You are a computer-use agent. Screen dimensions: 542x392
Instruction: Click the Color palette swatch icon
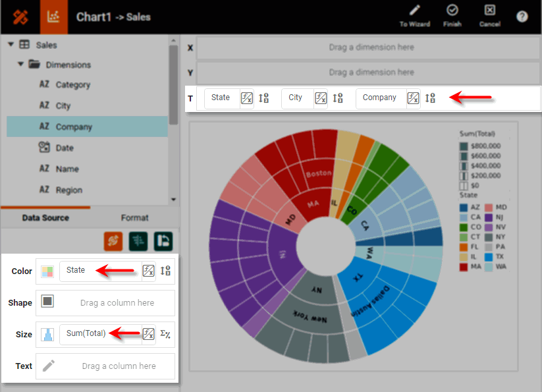pyautogui.click(x=47, y=271)
